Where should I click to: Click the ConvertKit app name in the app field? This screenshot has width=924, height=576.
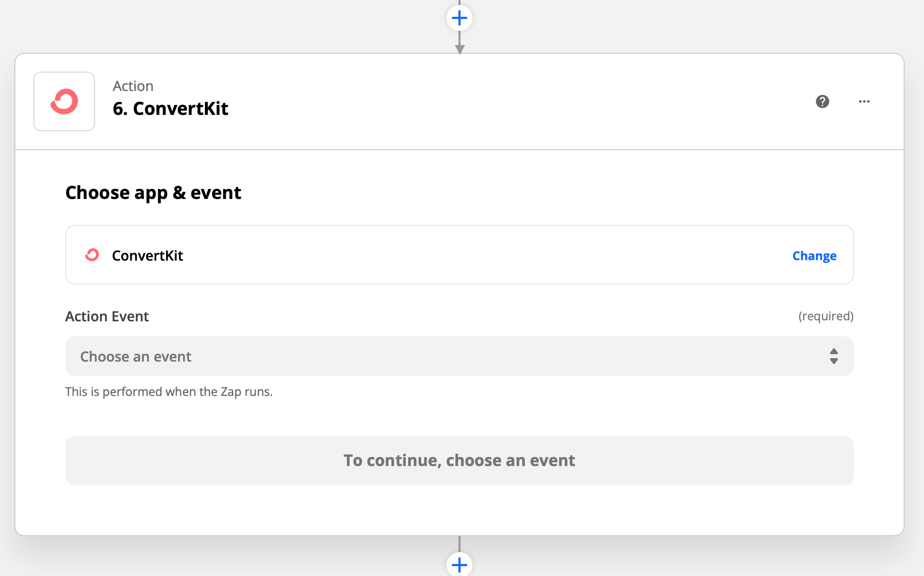coord(148,256)
